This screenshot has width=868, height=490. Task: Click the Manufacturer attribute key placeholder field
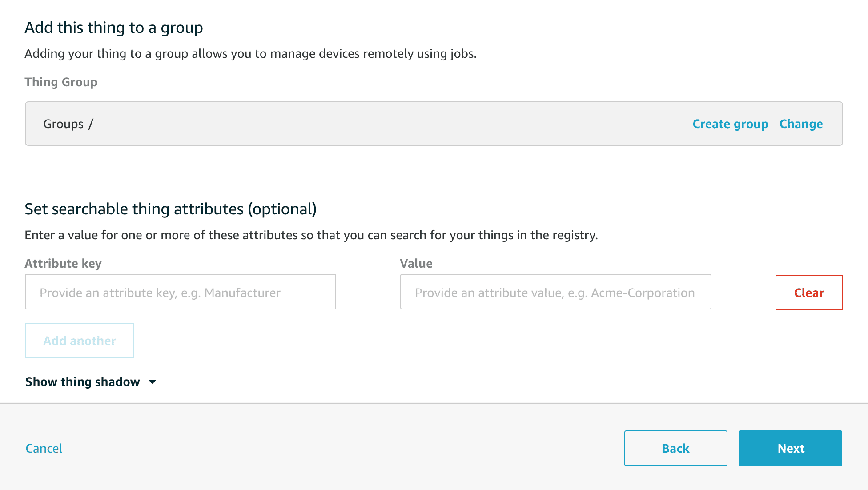(180, 292)
